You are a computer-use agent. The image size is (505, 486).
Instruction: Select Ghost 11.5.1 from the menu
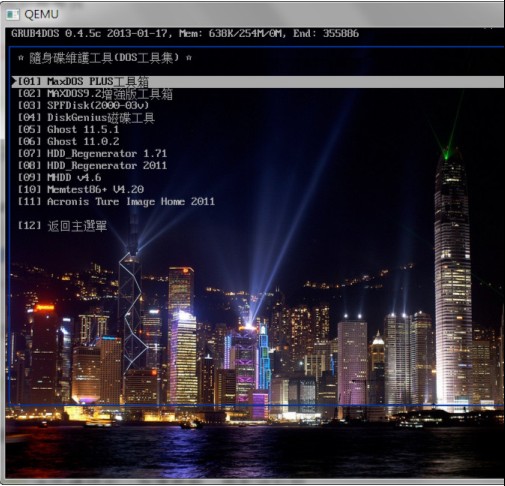[68, 129]
